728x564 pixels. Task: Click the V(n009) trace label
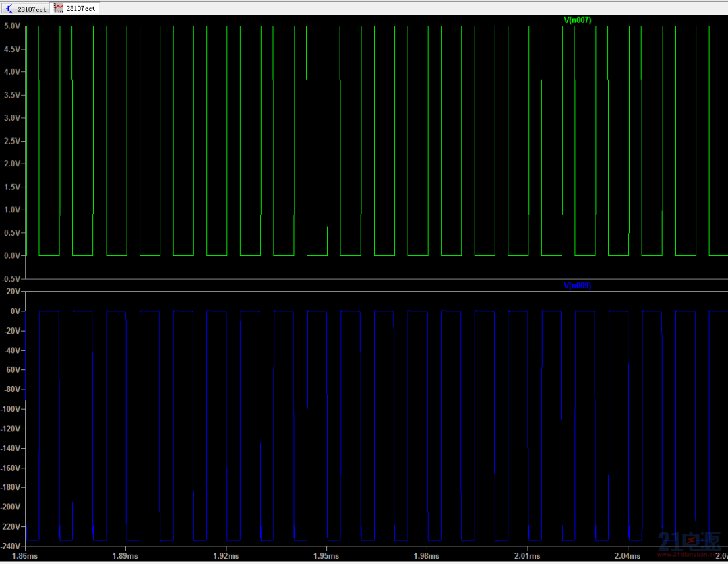578,286
